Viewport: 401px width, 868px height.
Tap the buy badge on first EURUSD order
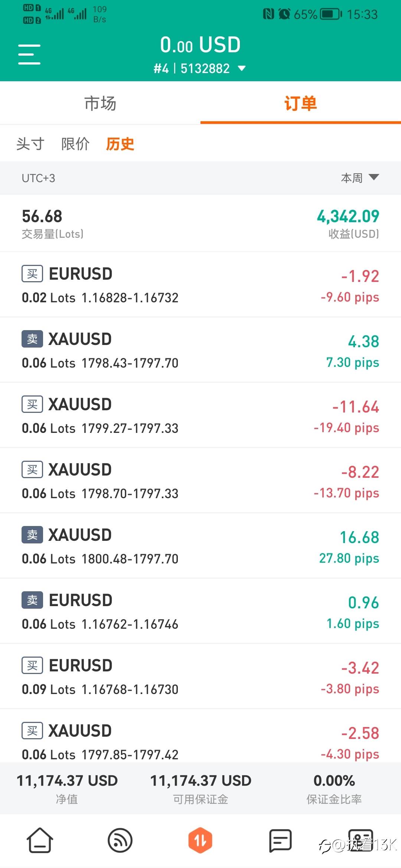click(x=32, y=274)
